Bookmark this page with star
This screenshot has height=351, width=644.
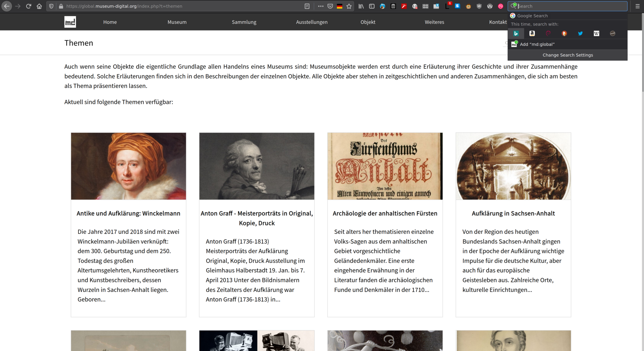(349, 6)
